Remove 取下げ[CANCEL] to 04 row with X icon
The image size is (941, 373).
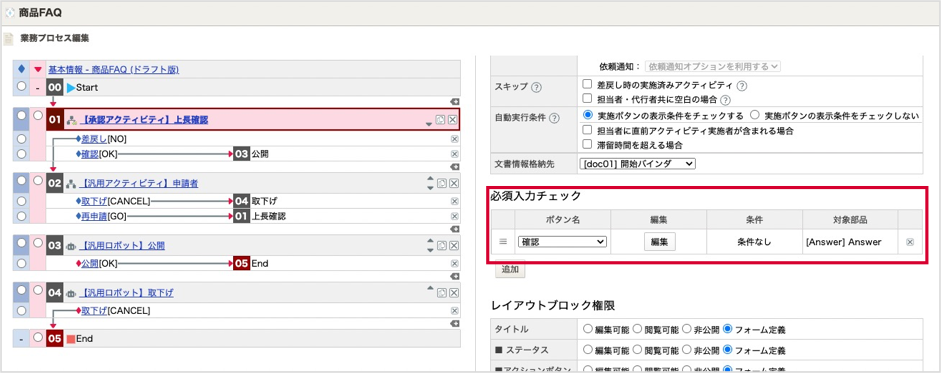pyautogui.click(x=454, y=201)
